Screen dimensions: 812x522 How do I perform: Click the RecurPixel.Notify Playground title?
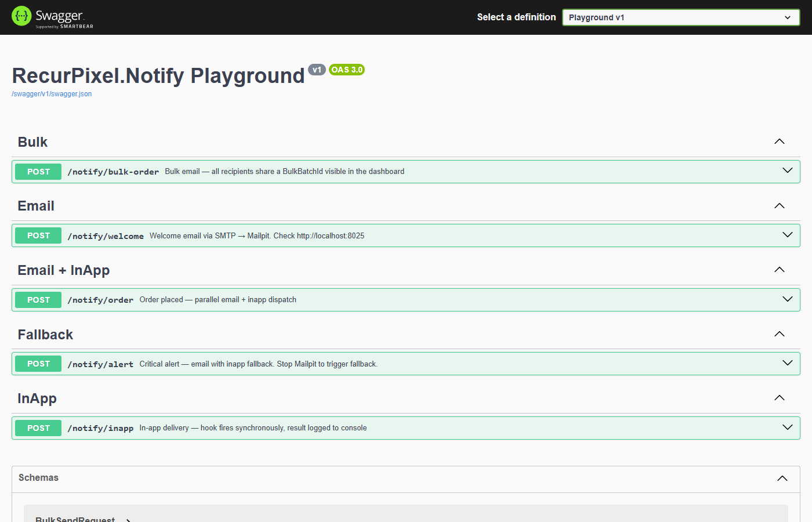(158, 76)
